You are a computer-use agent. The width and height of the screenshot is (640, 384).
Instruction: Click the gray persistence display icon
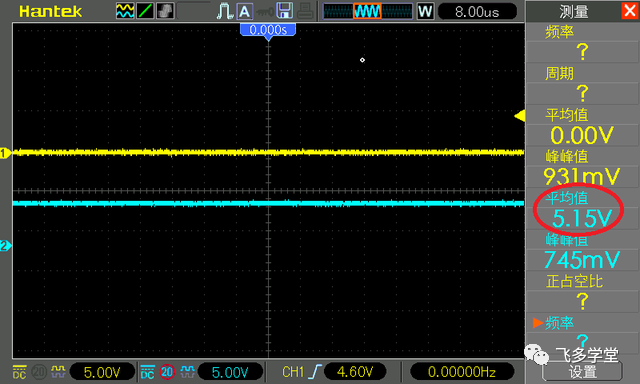(x=165, y=11)
